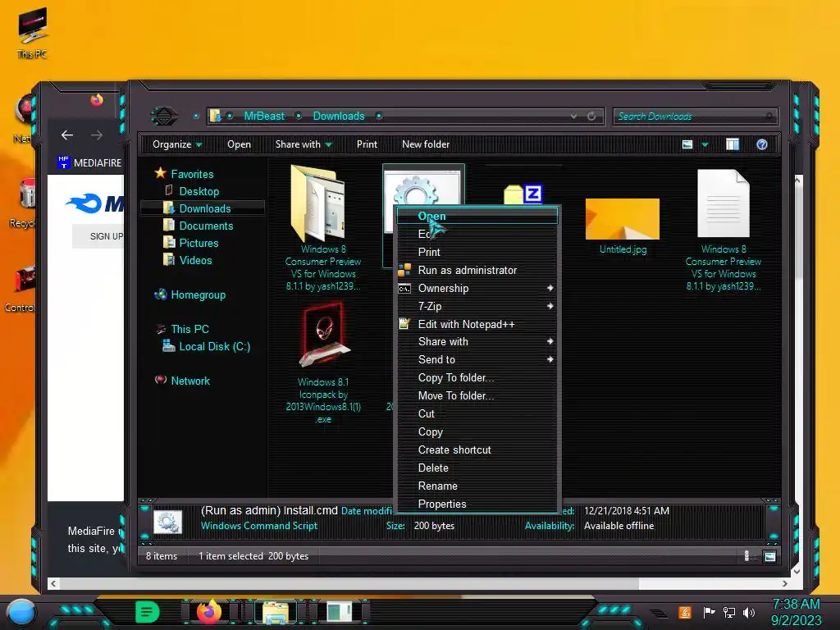Click MrBeast in the address path
The height and width of the screenshot is (630, 840).
(x=264, y=116)
